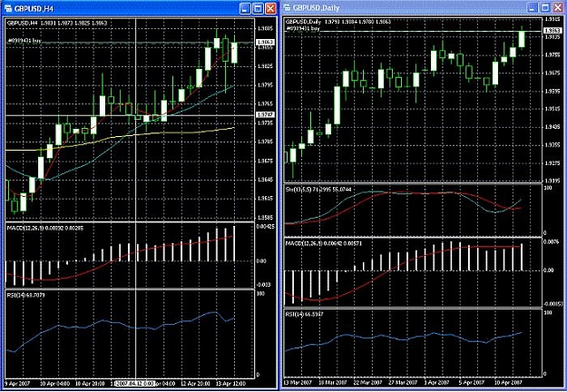The width and height of the screenshot is (567, 392).
Task: Click the 1.9705 price scale value on H4
Action: (x=265, y=142)
